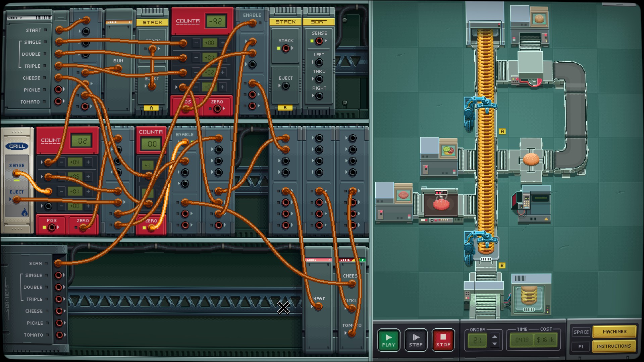This screenshot has width=644, height=362.
Task: Click the MEAT jack on logic module
Action: [318, 306]
